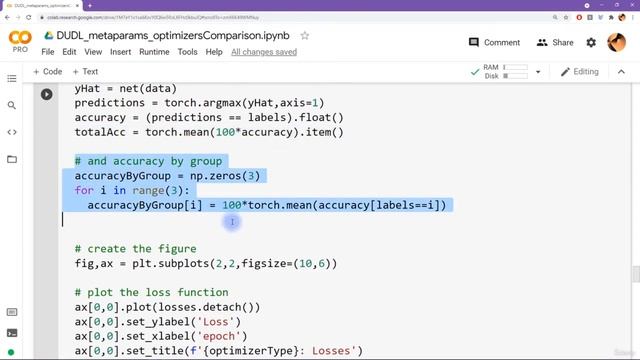640x360 pixels.
Task: Click the All changes saved link
Action: tap(264, 52)
